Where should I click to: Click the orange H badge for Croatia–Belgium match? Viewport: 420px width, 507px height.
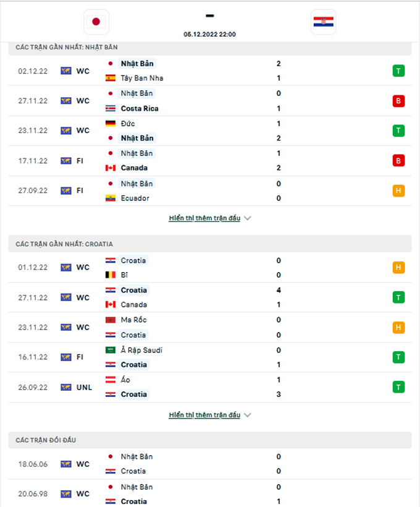coord(398,268)
